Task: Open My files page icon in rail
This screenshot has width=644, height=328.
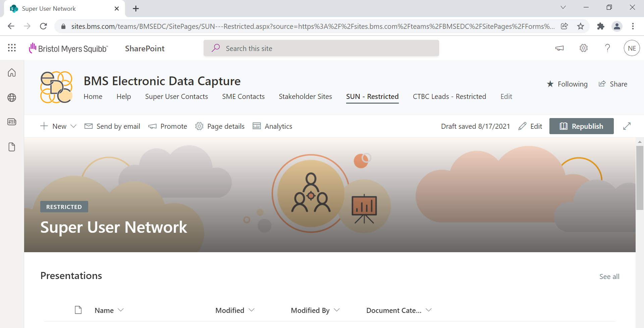Action: 12,147
